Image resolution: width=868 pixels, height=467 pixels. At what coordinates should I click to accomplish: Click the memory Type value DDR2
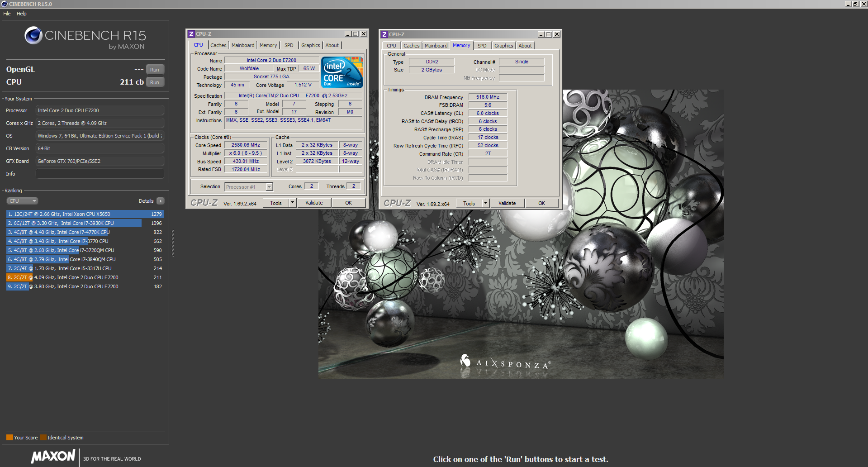pos(432,62)
